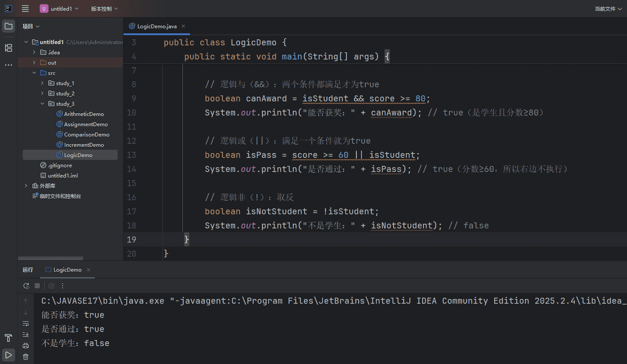The image size is (627, 364).
Task: Click the Build hammer icon in sidebar
Action: (8, 338)
